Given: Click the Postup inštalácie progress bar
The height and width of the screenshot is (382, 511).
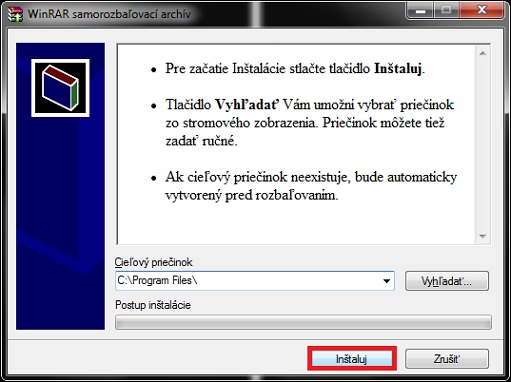Looking at the screenshot, I should tap(303, 322).
